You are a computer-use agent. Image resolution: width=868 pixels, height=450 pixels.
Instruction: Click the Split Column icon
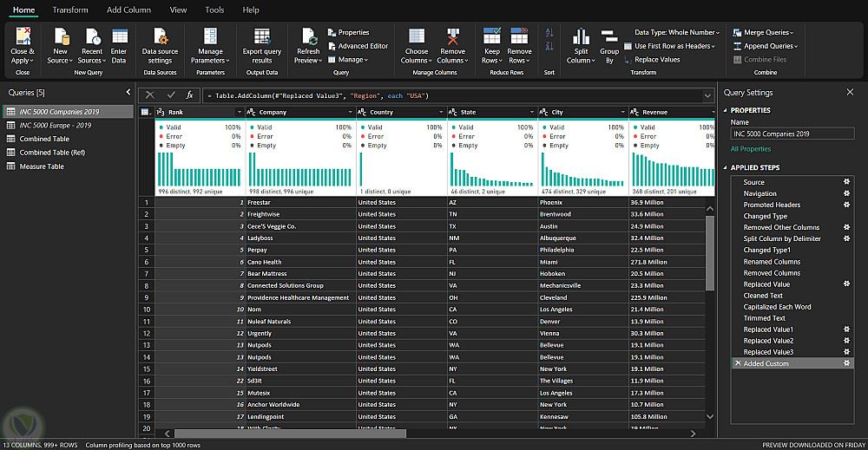pyautogui.click(x=581, y=36)
